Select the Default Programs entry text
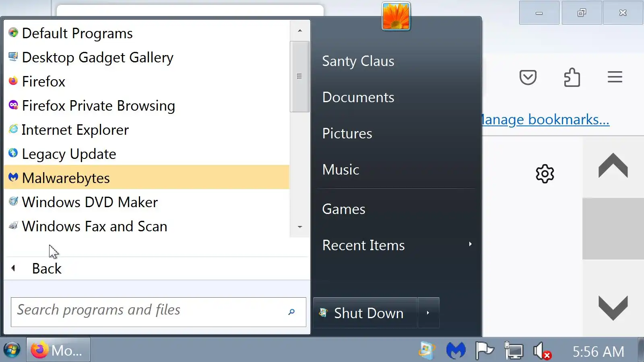 77,33
